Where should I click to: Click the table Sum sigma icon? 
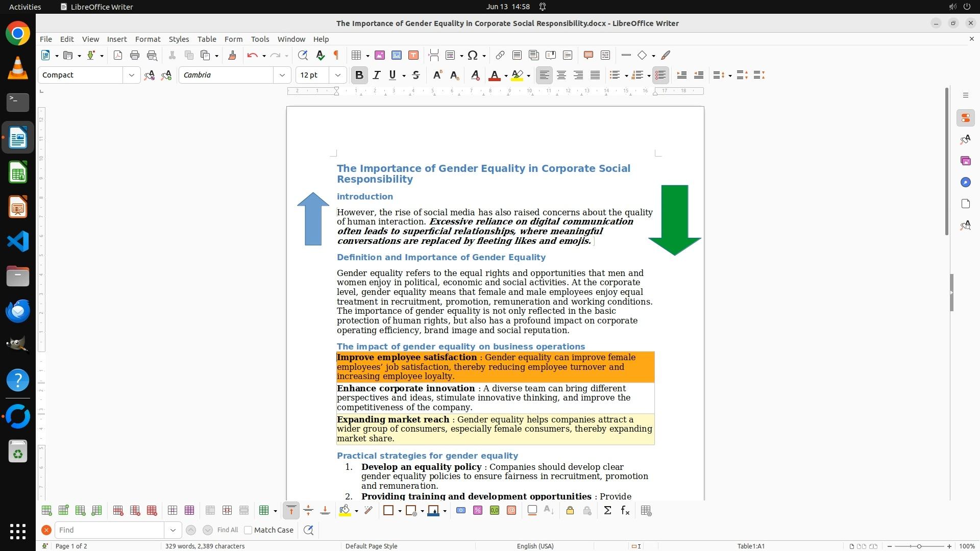[607, 511]
